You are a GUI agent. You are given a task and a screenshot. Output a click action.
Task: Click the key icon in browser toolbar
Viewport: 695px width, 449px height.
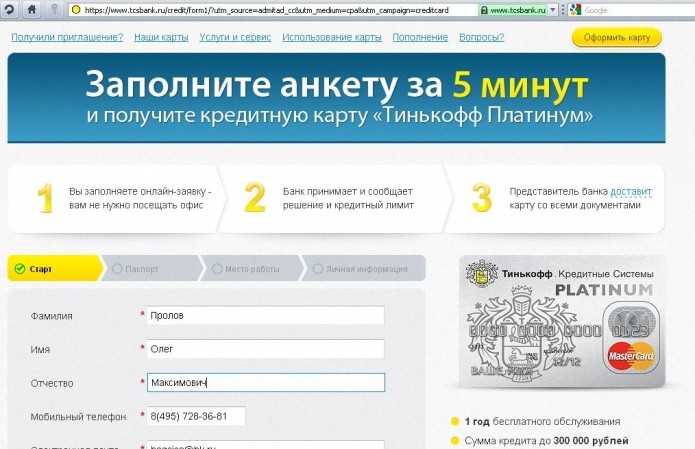(x=54, y=9)
